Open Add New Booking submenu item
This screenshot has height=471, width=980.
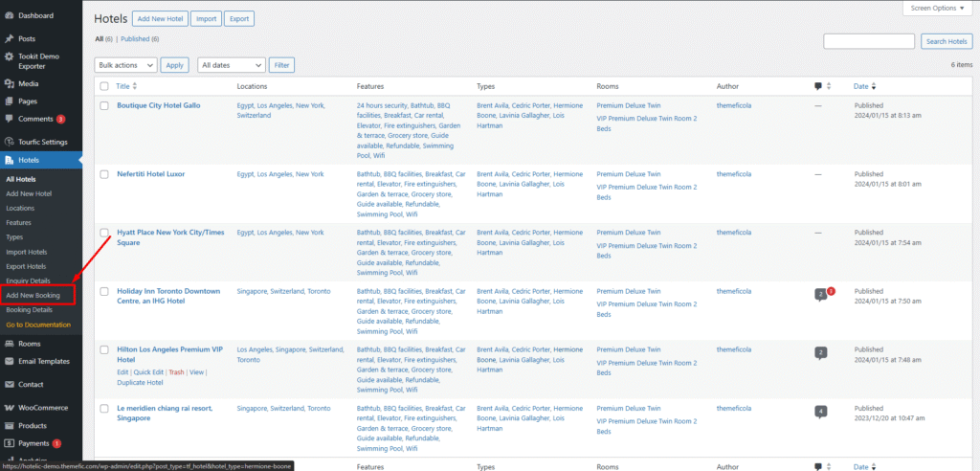click(x=33, y=296)
